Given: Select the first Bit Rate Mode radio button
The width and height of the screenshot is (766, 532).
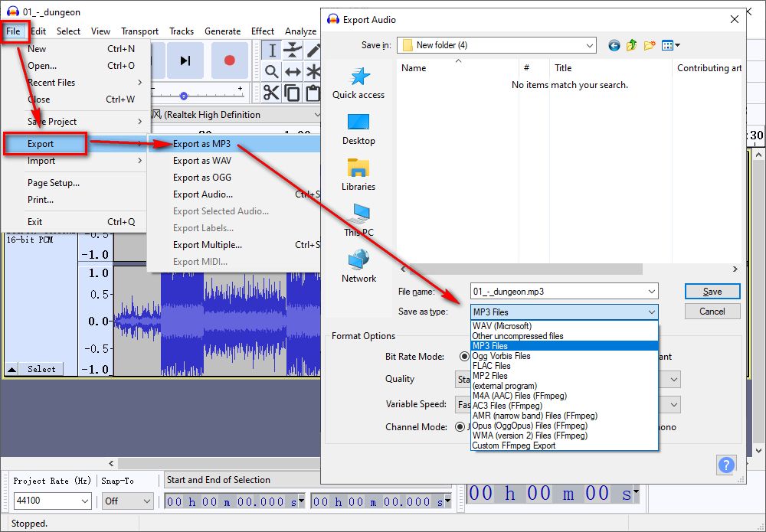Looking at the screenshot, I should coord(464,356).
